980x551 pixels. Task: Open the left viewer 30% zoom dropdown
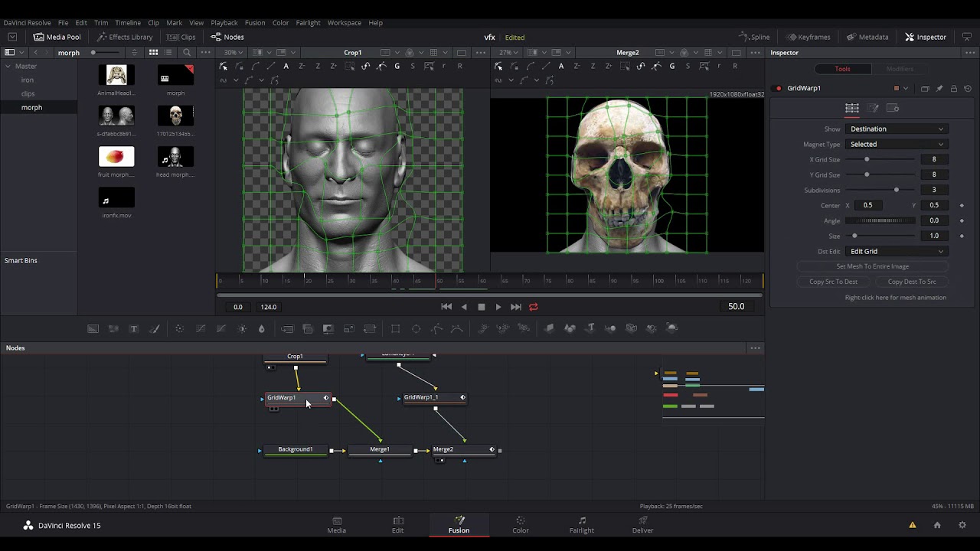(x=233, y=53)
